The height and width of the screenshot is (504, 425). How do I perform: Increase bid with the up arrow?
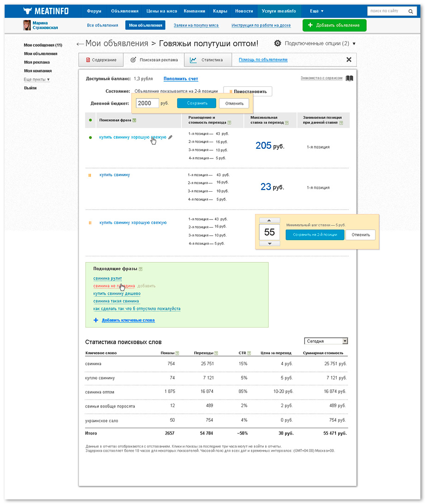[269, 220]
